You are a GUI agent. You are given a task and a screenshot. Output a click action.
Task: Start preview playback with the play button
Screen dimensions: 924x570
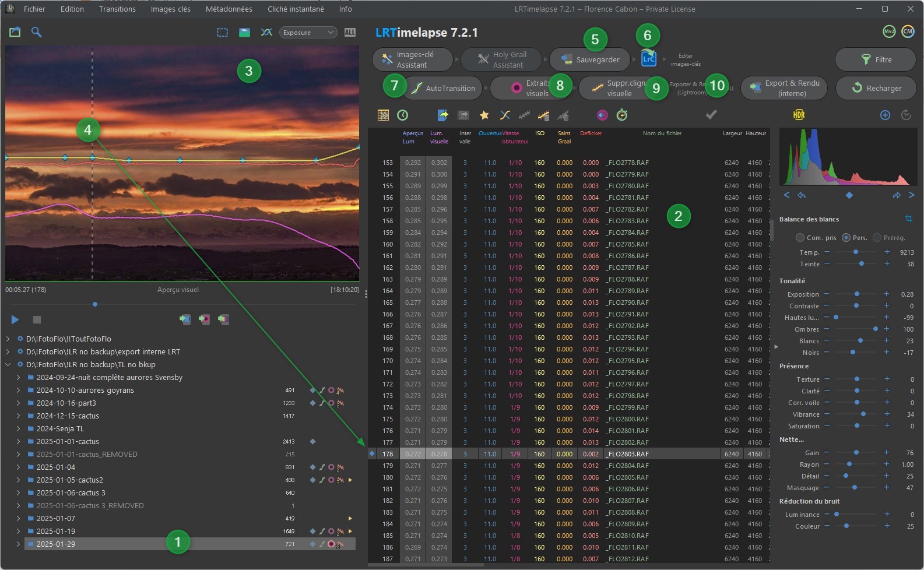point(15,319)
